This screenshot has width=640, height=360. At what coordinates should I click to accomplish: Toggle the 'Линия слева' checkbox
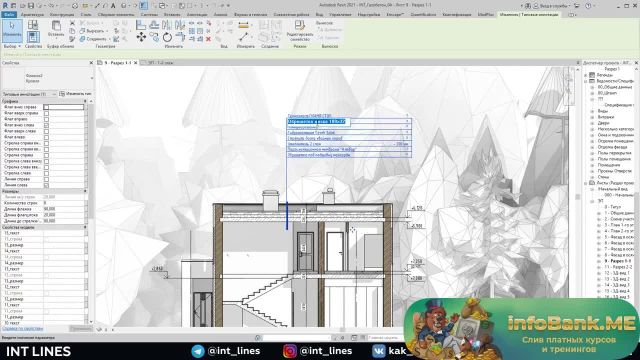(x=46, y=185)
